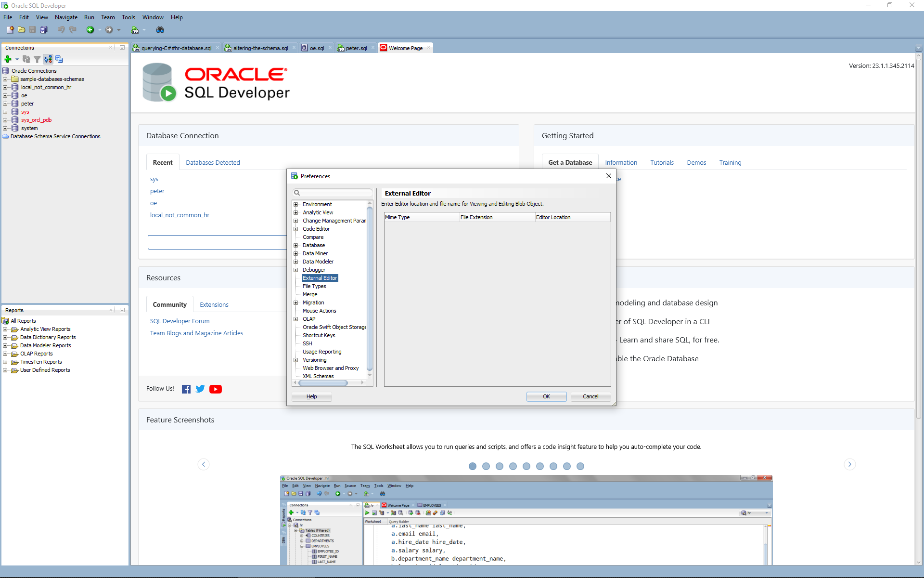
Task: Open SQL Worksheet from the main toolbar
Action: click(x=135, y=30)
